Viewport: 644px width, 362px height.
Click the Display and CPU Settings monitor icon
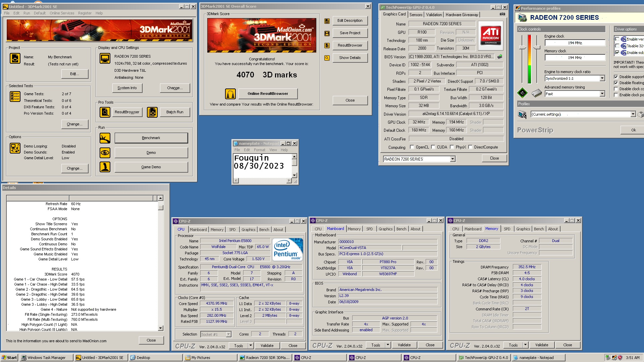point(105,58)
